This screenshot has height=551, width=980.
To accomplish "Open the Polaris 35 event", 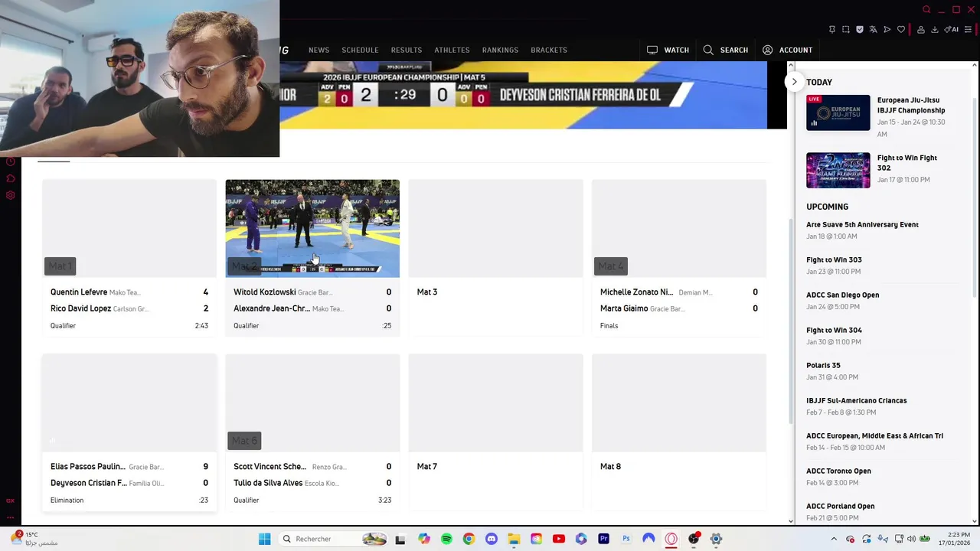I will [x=823, y=365].
